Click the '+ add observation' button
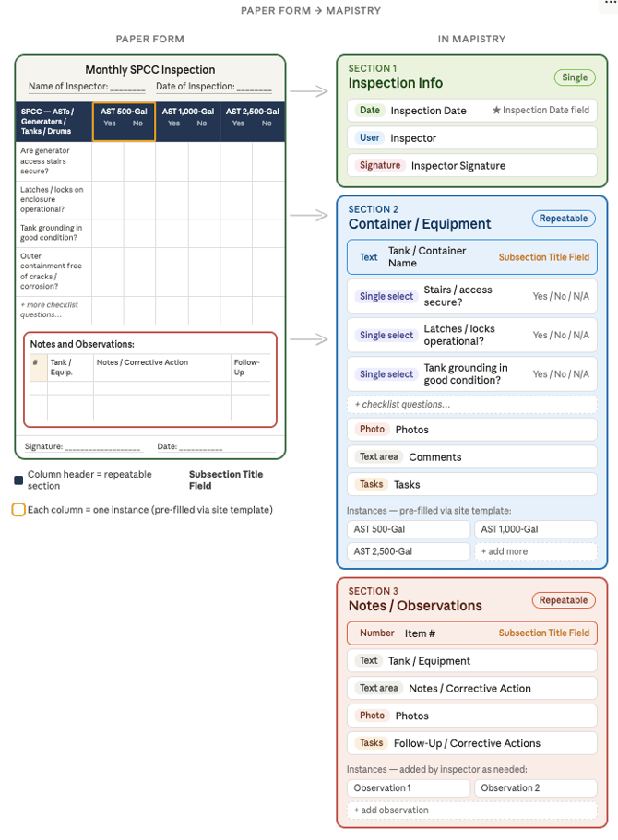 pyautogui.click(x=471, y=810)
